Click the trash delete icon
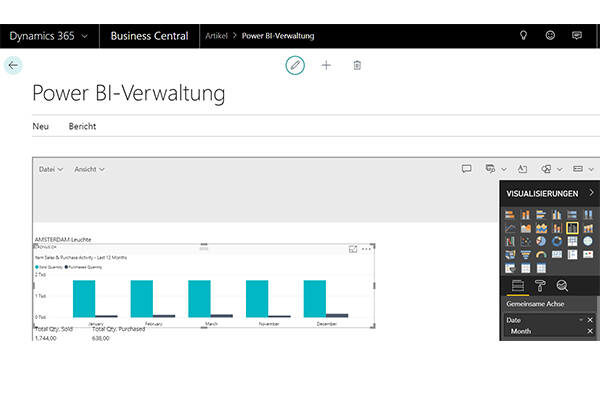 (x=357, y=65)
